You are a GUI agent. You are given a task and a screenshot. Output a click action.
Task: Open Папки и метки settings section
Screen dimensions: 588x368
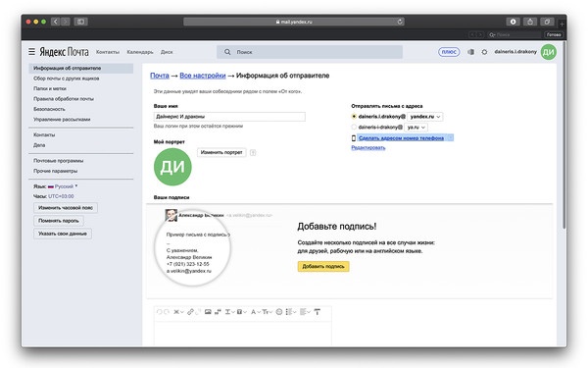(x=50, y=88)
